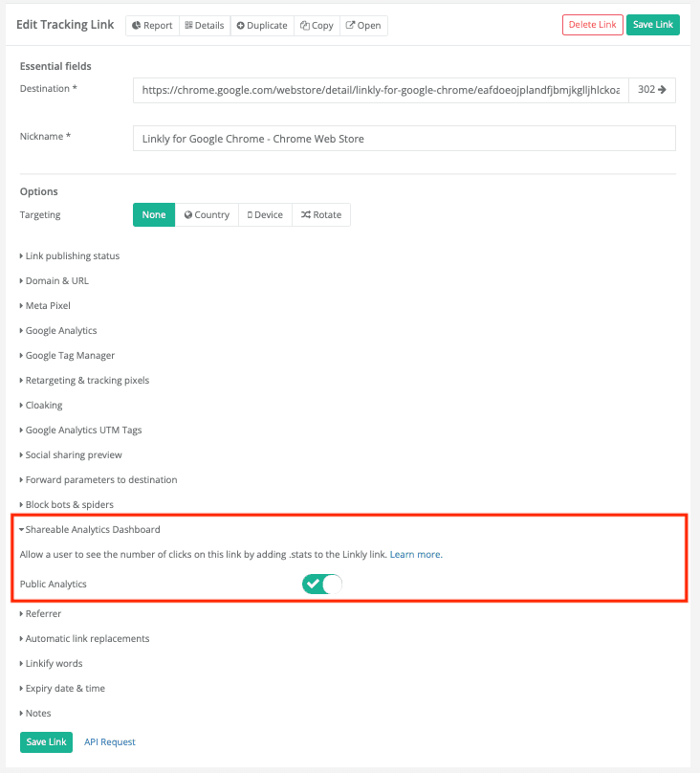The image size is (700, 773).
Task: Select None as the targeting option
Action: tap(153, 214)
